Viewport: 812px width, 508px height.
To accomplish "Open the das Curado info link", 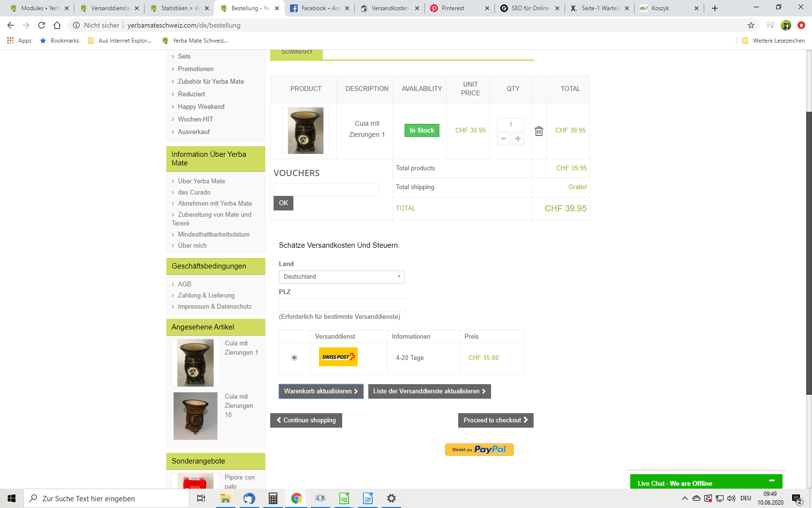I will coord(194,192).
